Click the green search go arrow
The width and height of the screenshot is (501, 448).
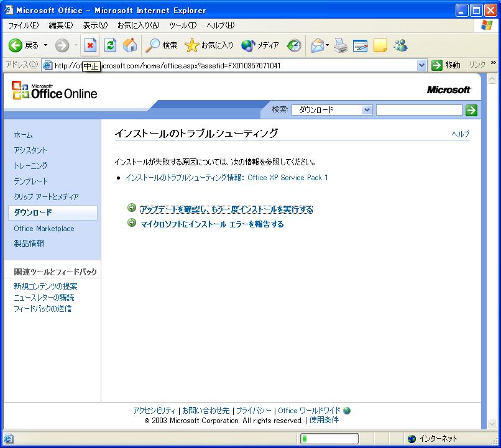pos(471,110)
